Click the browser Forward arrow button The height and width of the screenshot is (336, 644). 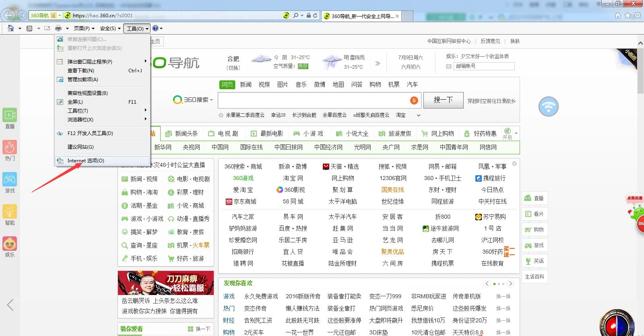[x=22, y=16]
